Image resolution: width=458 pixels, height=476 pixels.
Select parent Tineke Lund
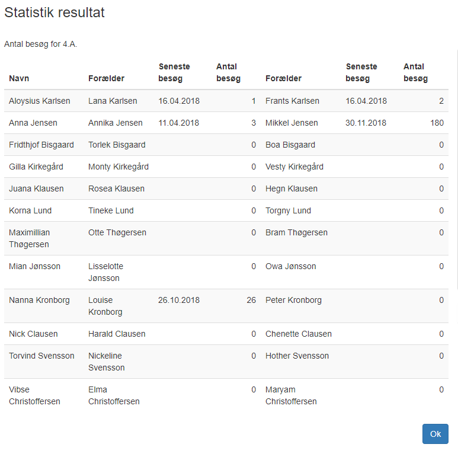click(111, 210)
